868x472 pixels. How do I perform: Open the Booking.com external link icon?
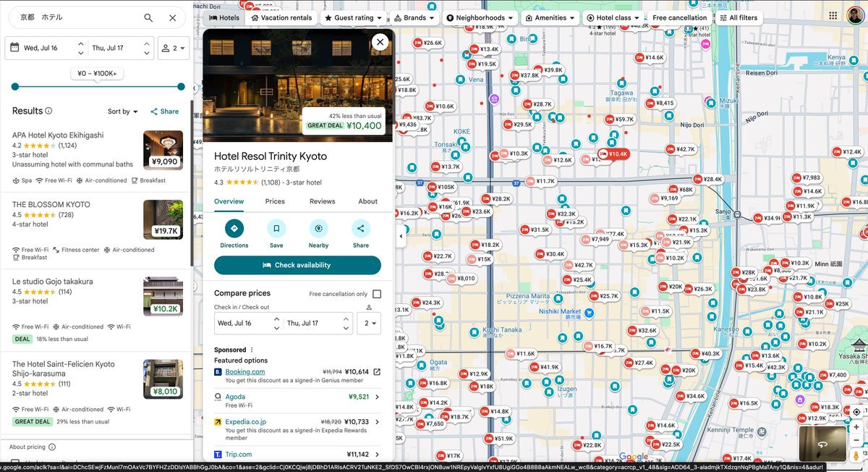click(377, 372)
